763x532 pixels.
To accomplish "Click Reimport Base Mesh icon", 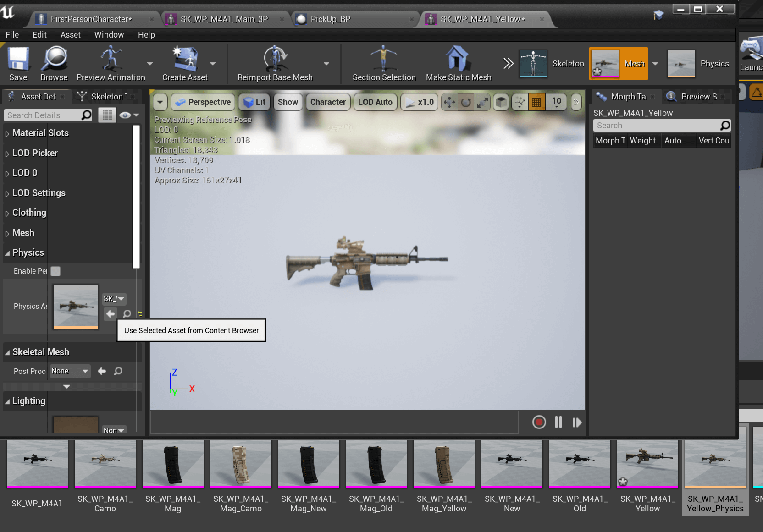I will (x=275, y=64).
